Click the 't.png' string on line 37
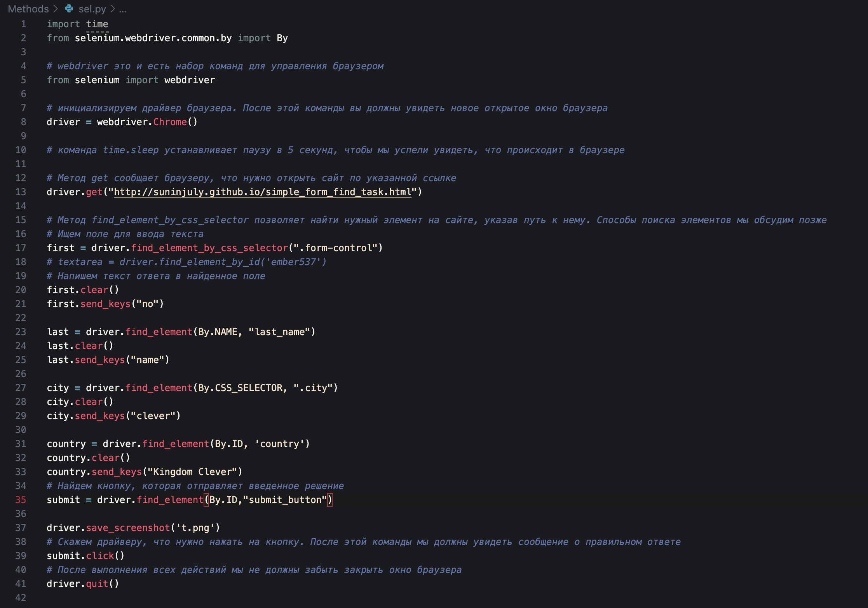This screenshot has width=868, height=608. [195, 528]
